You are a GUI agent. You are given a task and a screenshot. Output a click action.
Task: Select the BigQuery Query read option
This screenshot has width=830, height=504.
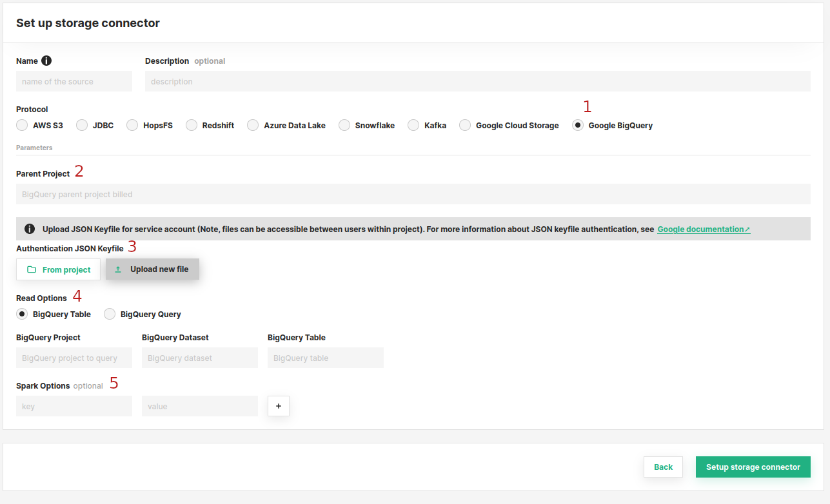[x=110, y=314]
